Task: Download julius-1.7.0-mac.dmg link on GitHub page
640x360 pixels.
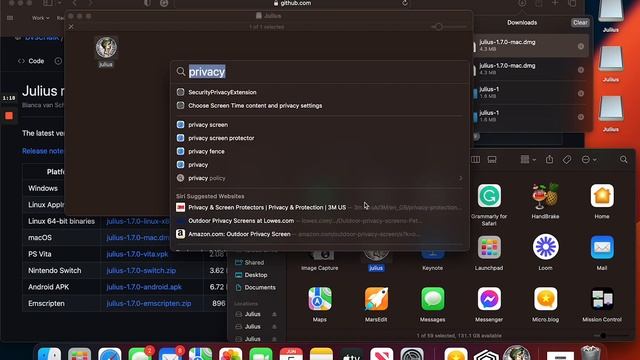Action: coord(138,238)
